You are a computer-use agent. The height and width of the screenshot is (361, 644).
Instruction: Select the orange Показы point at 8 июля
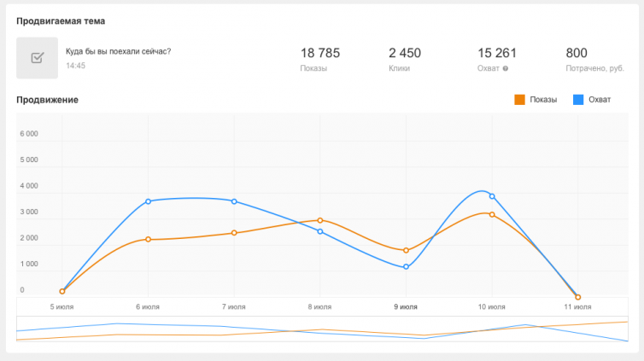pos(319,220)
